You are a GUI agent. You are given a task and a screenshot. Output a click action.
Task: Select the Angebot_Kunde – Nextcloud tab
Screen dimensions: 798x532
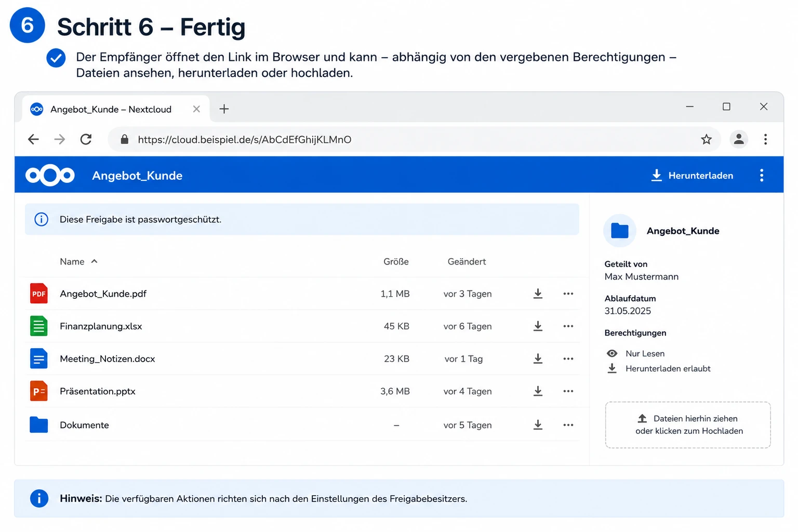pyautogui.click(x=116, y=109)
